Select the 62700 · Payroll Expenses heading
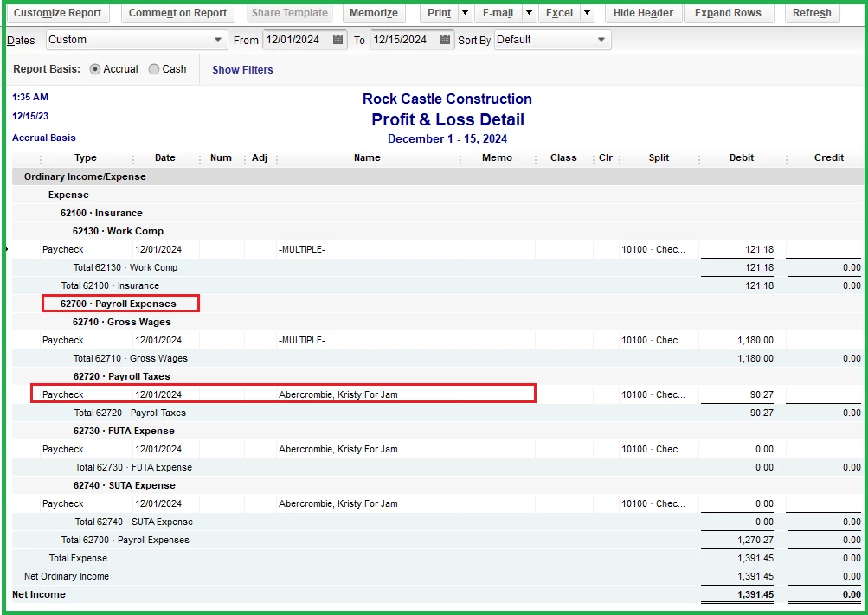 [119, 304]
